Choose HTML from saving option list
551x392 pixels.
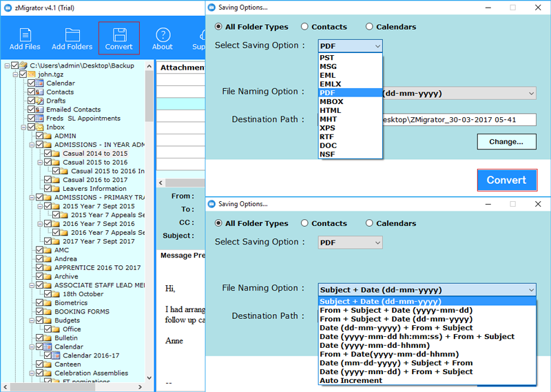point(350,110)
